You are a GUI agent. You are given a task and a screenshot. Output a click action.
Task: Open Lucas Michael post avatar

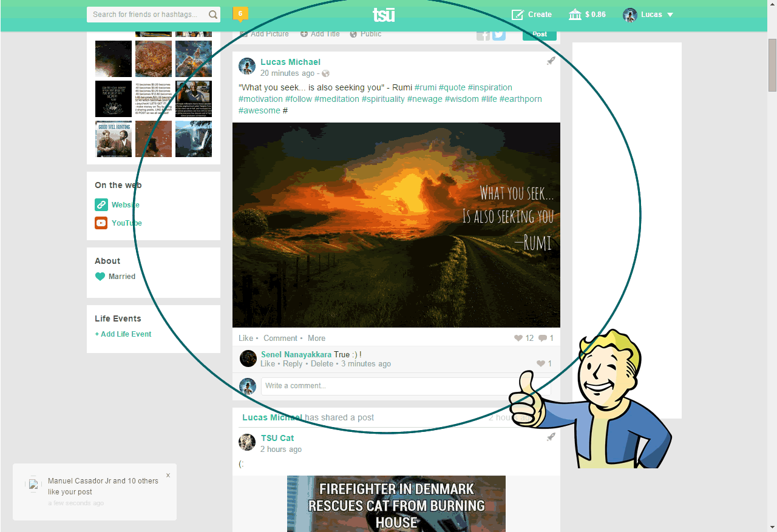247,66
